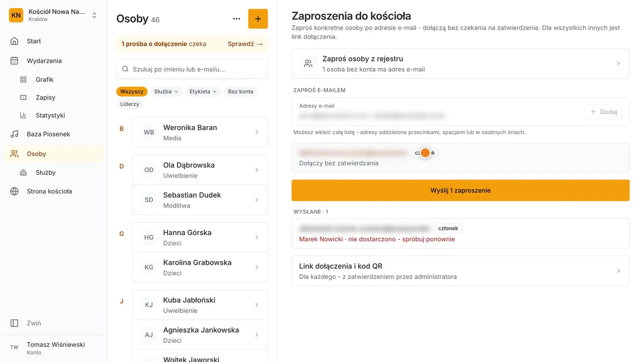
Task: Open the three-dots menu next to Osoby
Action: click(x=236, y=19)
